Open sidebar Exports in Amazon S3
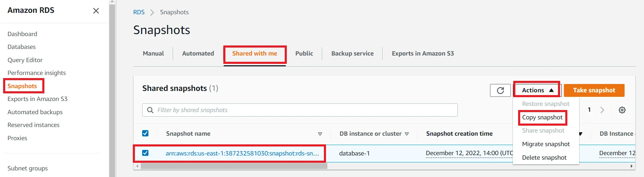 pos(37,99)
